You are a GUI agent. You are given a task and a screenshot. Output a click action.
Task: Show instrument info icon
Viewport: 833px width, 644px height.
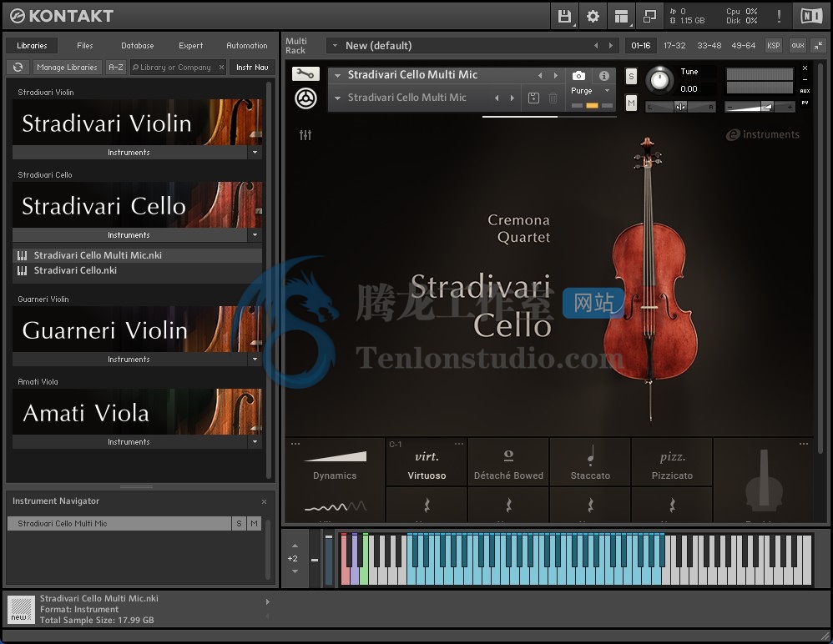click(x=604, y=76)
